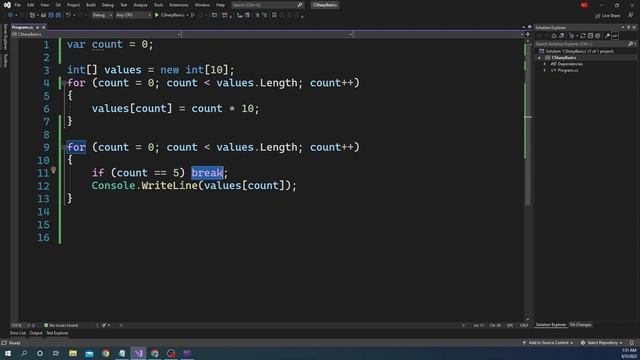Image resolution: width=640 pixels, height=360 pixels.
Task: Click the Undo arrow in the toolbar
Action: pos(68,15)
